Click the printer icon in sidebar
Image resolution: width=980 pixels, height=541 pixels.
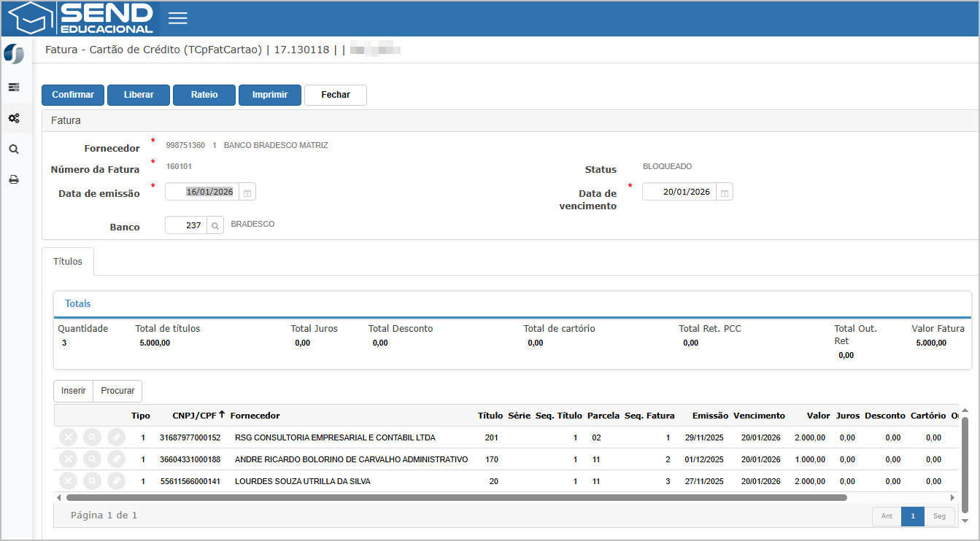tap(14, 180)
